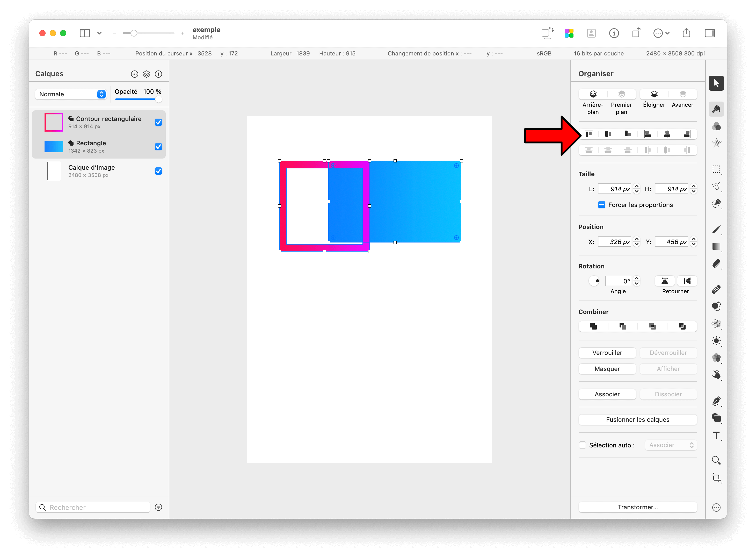Click the flip horizontal icon under Retourner

[664, 281]
